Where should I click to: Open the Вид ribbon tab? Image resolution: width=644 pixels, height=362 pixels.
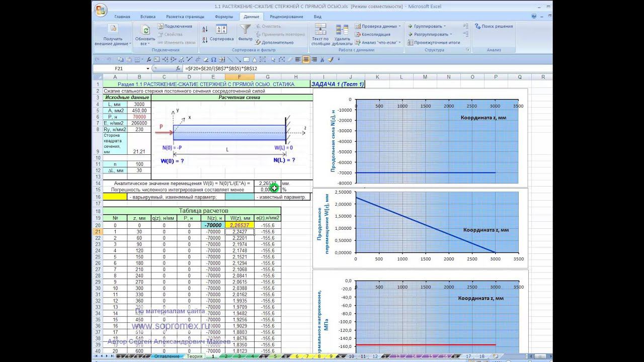(317, 16)
